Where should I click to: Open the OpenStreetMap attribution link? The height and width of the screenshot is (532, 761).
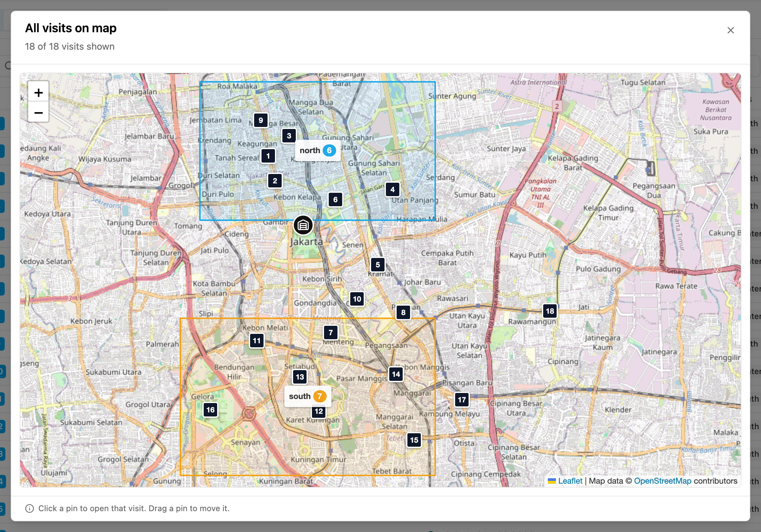point(663,481)
